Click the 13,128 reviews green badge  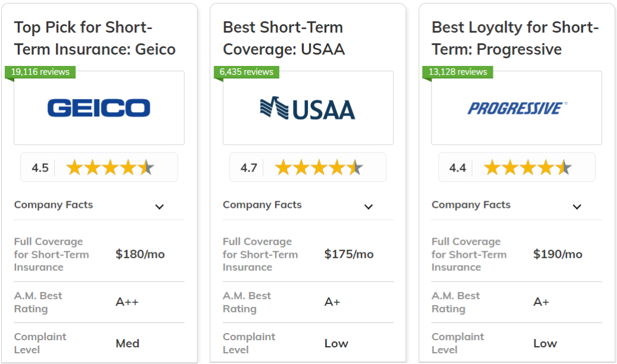(458, 72)
